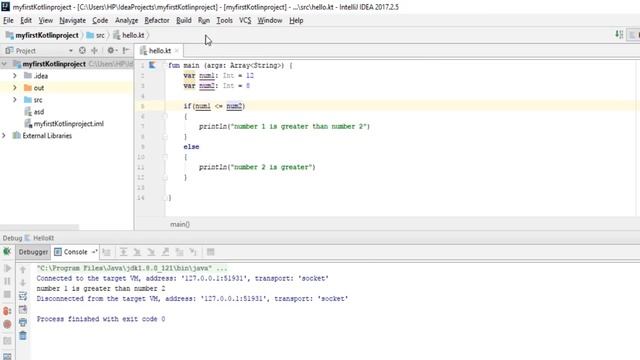Click the Pause Program icon
This screenshot has width=640, height=360.
pos(7,281)
